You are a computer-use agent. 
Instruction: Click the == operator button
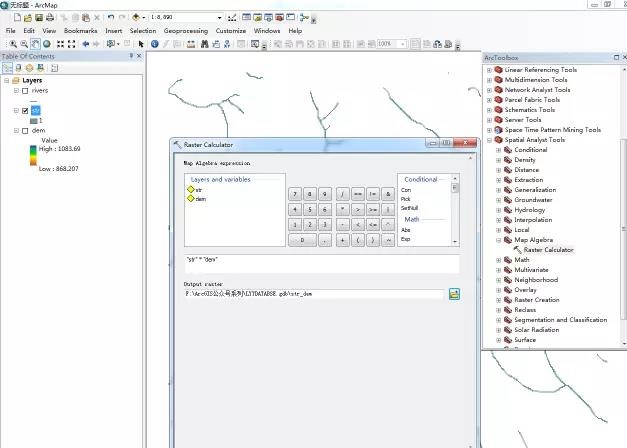(358, 194)
